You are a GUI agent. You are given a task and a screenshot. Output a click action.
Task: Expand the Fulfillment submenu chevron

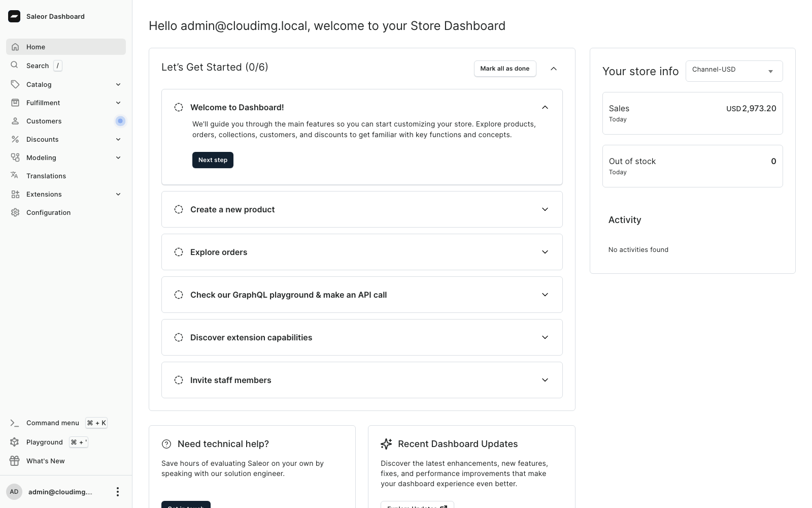[x=118, y=103]
